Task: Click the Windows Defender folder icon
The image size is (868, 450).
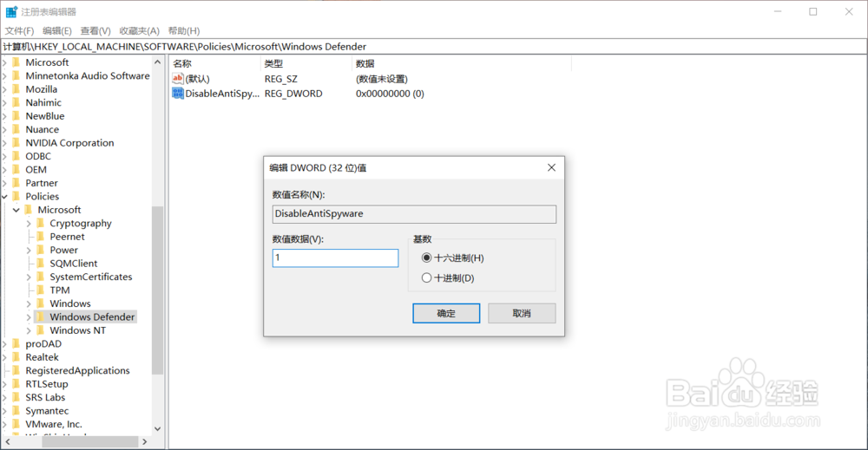Action: click(41, 316)
